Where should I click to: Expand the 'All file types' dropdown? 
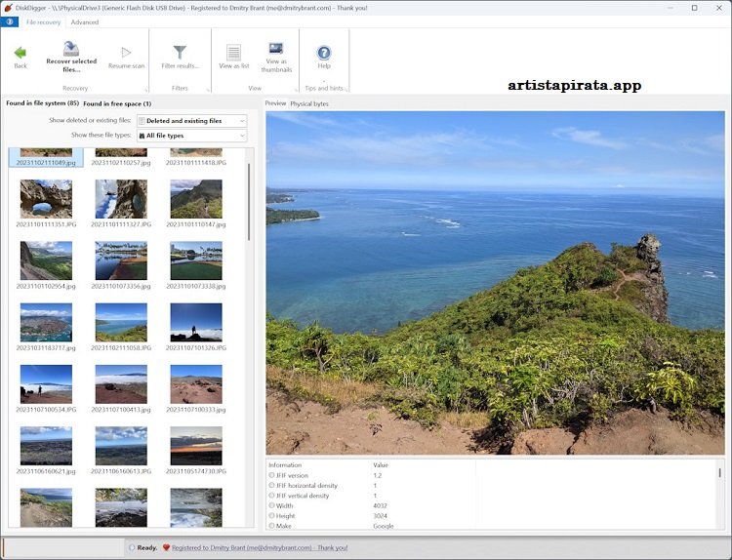point(191,136)
